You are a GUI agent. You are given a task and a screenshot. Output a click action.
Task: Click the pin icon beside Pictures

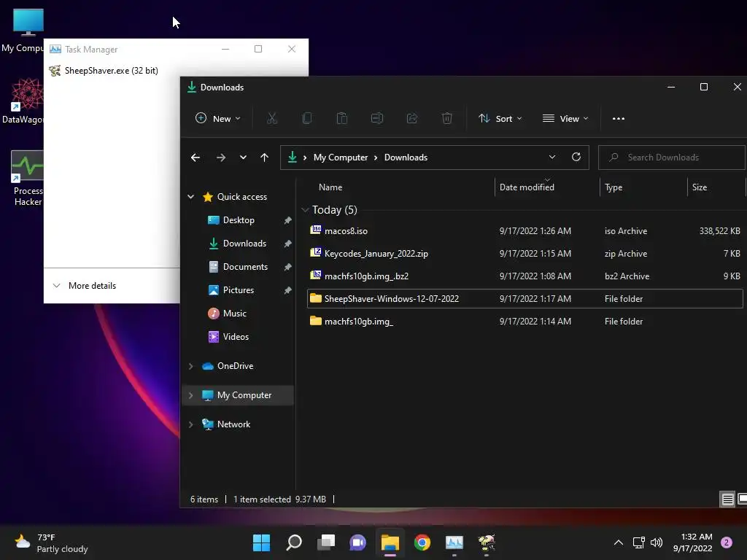287,290
